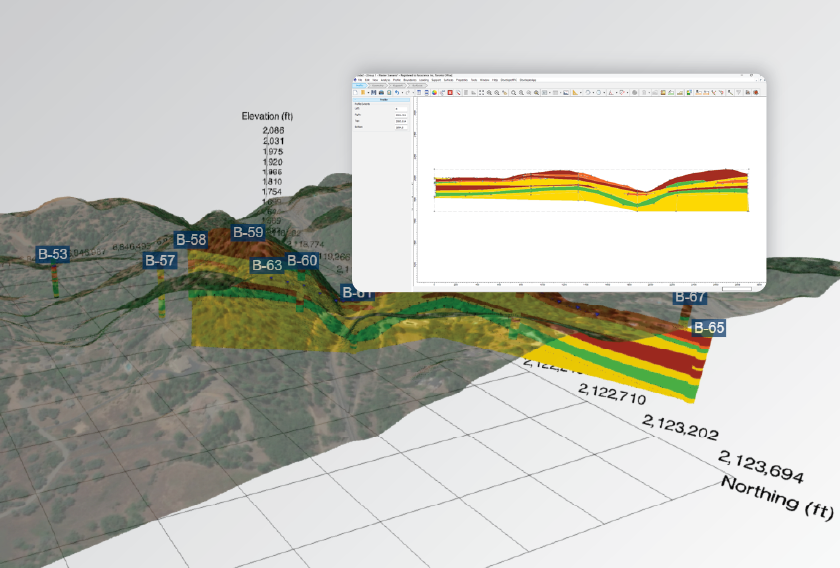Screen dimensions: 840x568
Task: Click the four-corner Zoom extents icon
Action: pos(481,92)
